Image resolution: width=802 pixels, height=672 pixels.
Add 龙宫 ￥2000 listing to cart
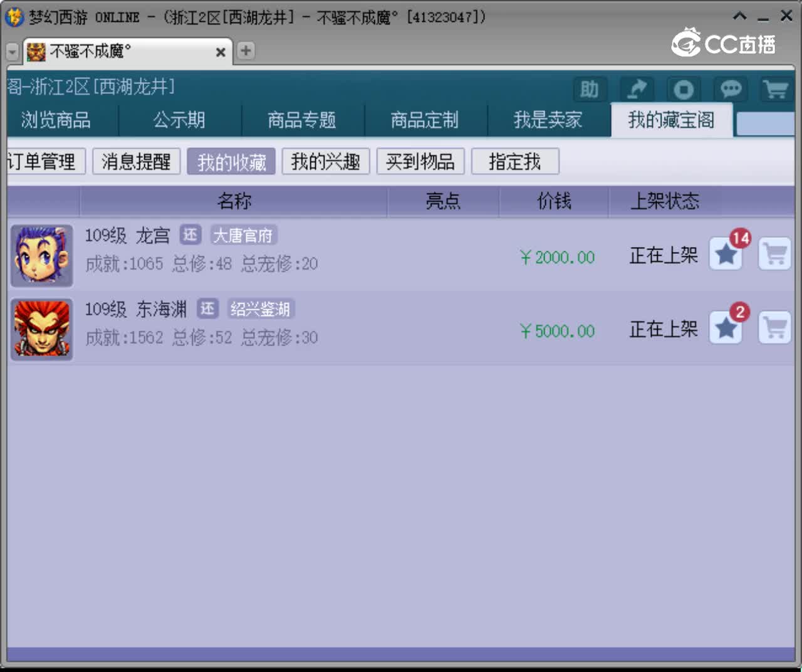tap(775, 255)
